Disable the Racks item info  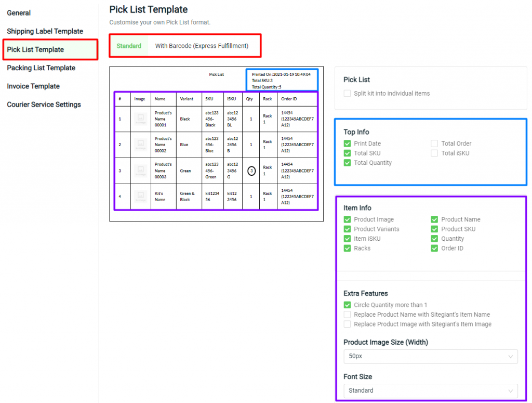coord(347,249)
